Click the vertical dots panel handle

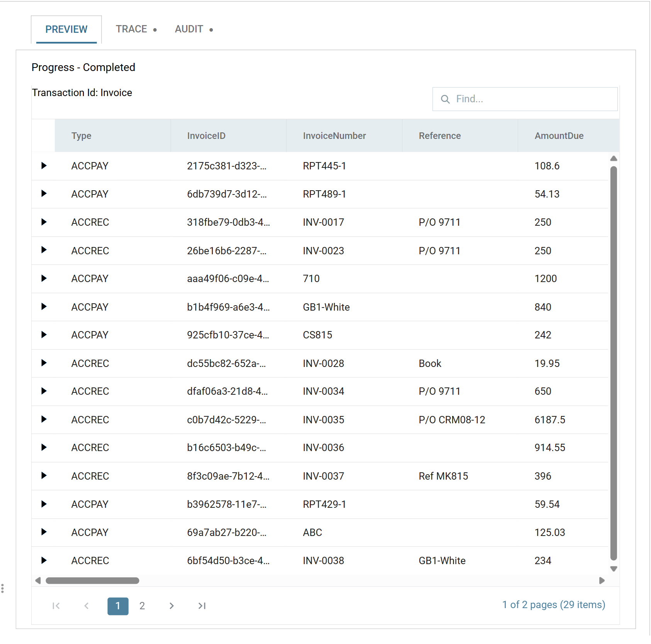[x=3, y=588]
